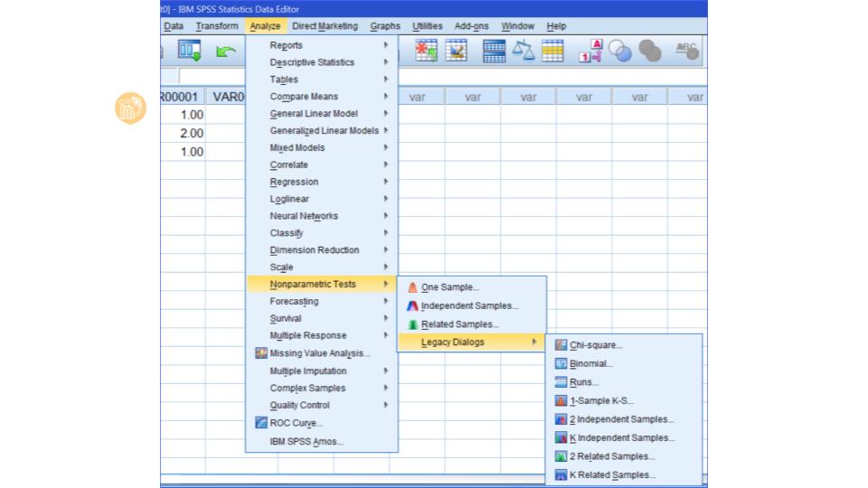This screenshot has width=868, height=488.
Task: Open the 2 Related Samples dialog
Action: pos(623,456)
